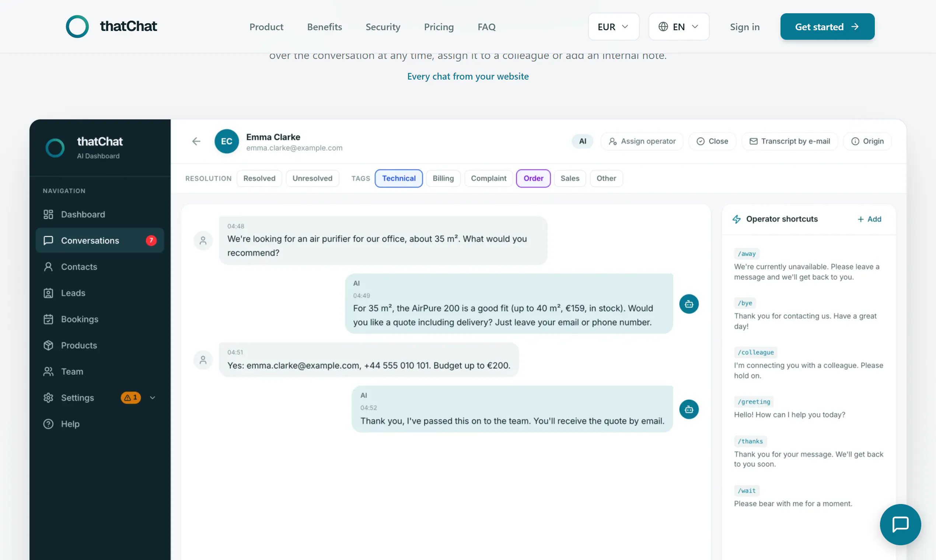This screenshot has width=936, height=560.
Task: Click the Dashboard grid icon in sidebar
Action: pyautogui.click(x=48, y=214)
